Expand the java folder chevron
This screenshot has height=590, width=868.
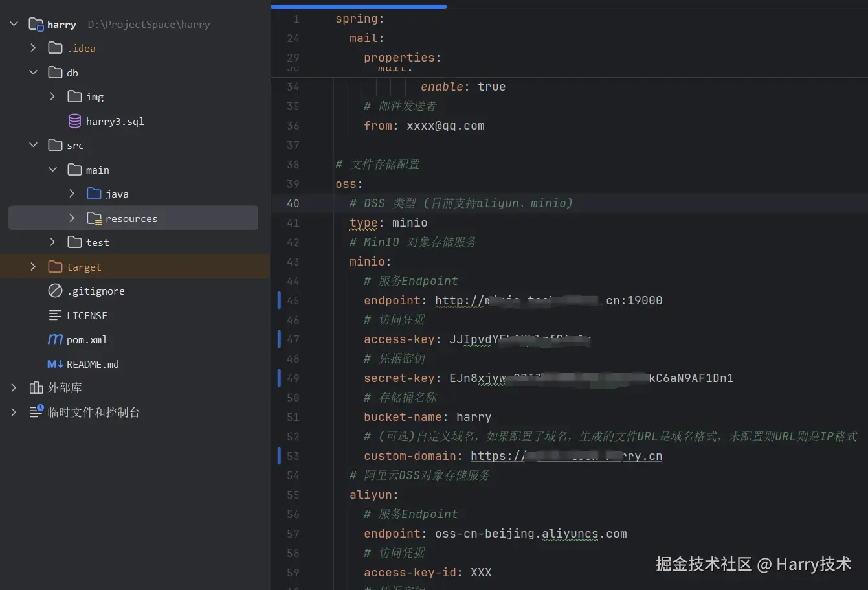coord(72,194)
